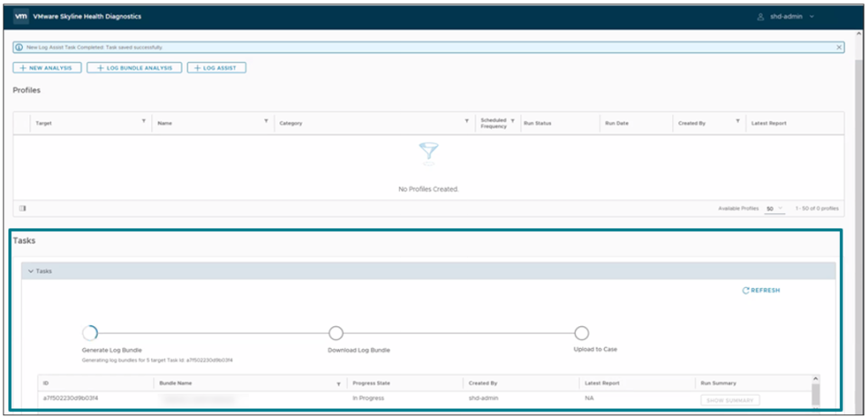Launch Log Assist

coord(217,68)
